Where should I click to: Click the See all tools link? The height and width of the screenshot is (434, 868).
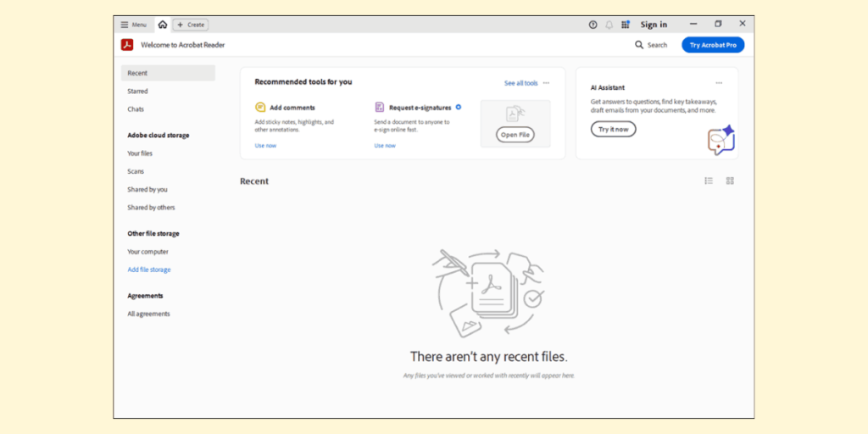point(521,83)
